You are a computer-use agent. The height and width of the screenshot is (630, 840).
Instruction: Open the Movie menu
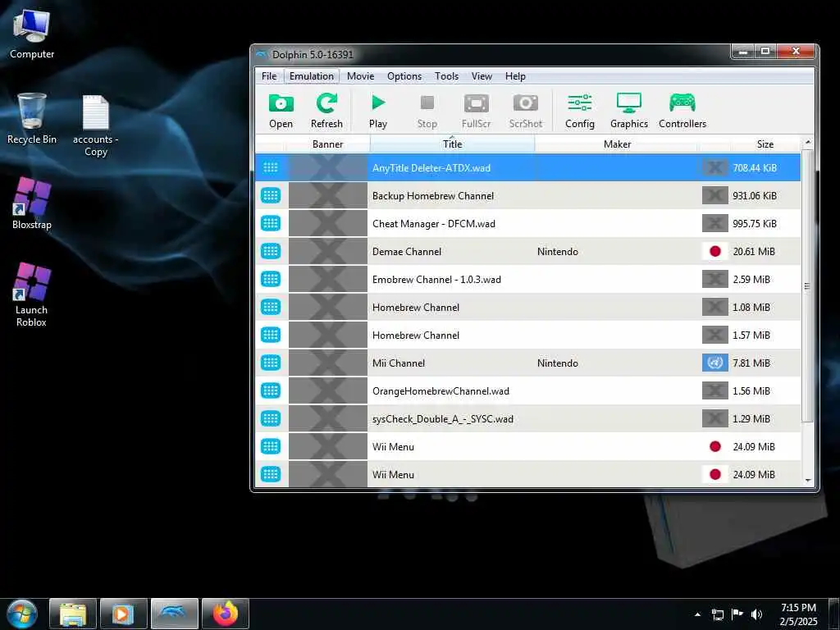click(x=361, y=76)
